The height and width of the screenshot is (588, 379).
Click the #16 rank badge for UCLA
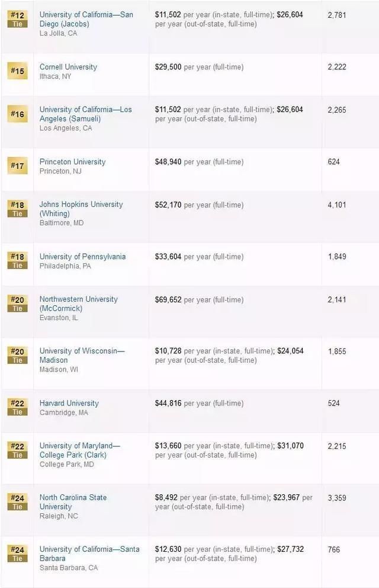click(x=17, y=114)
